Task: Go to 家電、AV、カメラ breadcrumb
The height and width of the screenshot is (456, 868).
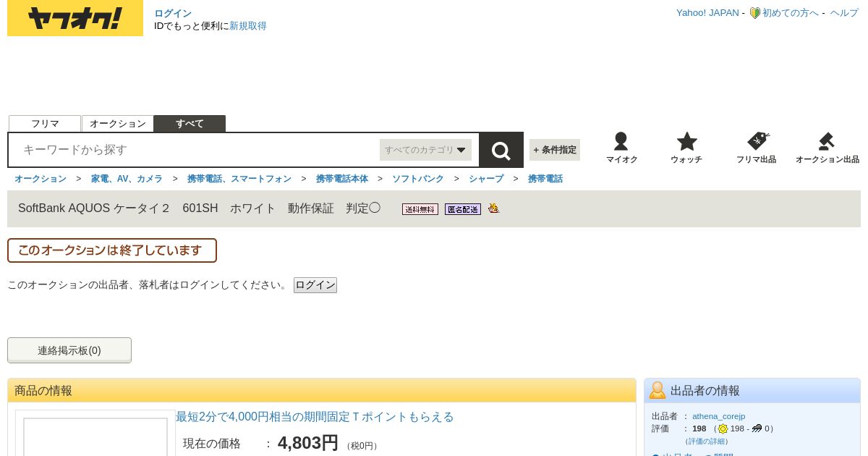Action: (x=127, y=179)
